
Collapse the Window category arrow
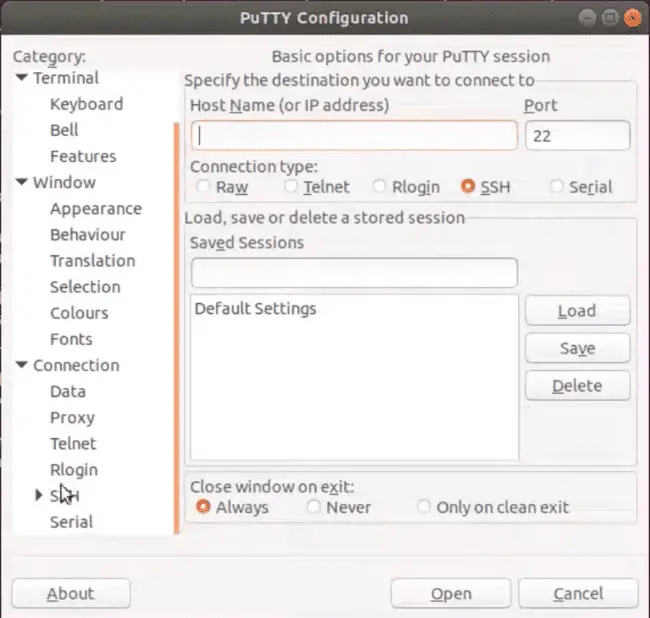[22, 182]
